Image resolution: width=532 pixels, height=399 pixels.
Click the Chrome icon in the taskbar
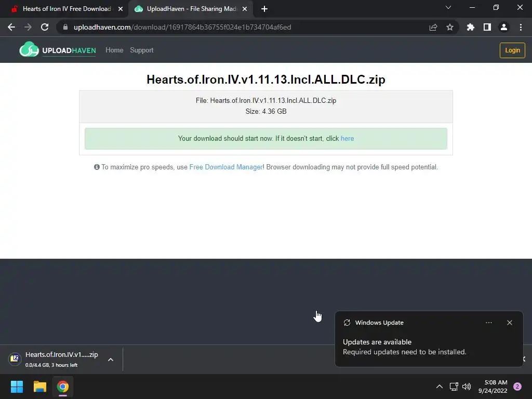coord(63,387)
